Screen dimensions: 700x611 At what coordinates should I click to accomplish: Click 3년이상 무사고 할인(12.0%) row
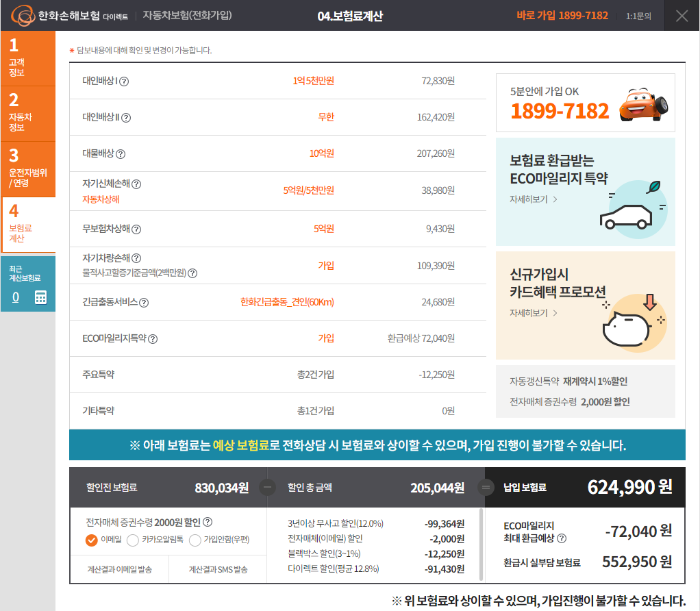(376, 524)
